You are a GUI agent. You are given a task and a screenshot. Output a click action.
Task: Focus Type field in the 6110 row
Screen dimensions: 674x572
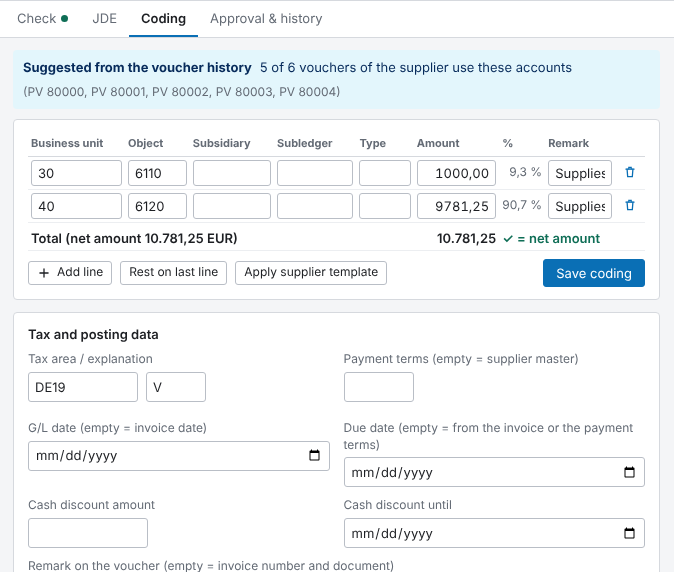pyautogui.click(x=385, y=173)
